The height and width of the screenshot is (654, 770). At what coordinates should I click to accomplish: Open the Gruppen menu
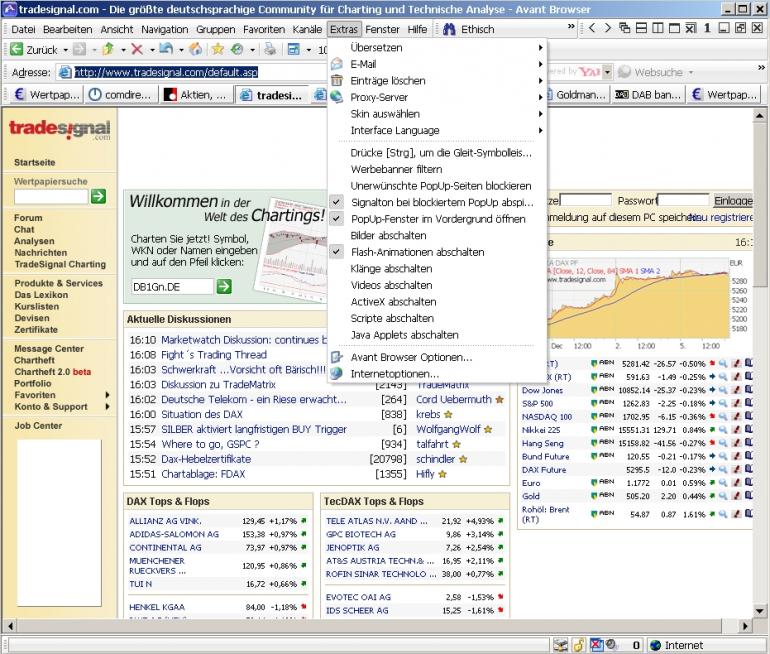216,29
